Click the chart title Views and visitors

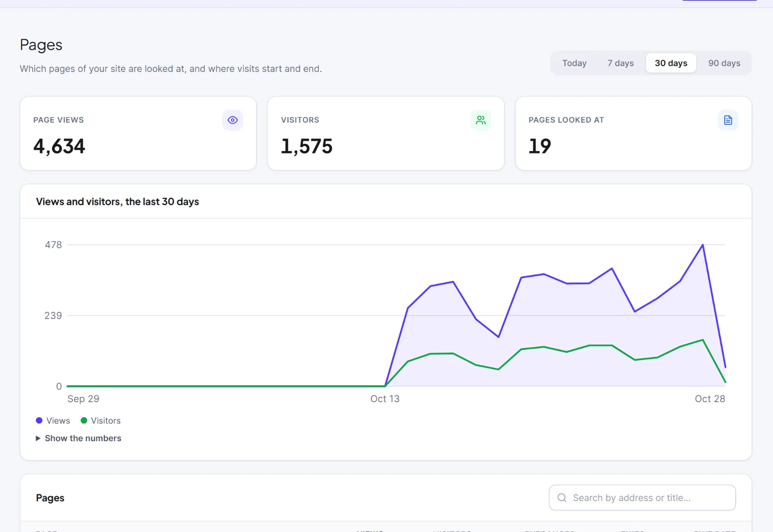(x=117, y=202)
